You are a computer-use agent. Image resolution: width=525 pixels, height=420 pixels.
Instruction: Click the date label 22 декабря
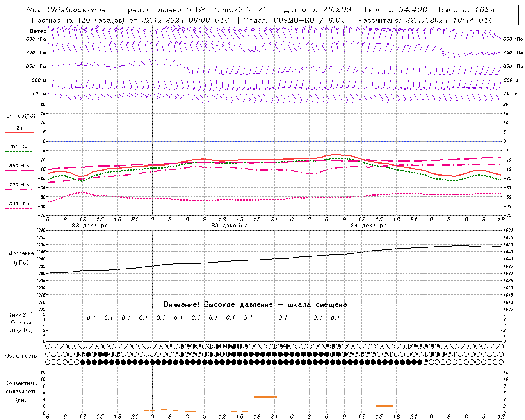click(90, 226)
